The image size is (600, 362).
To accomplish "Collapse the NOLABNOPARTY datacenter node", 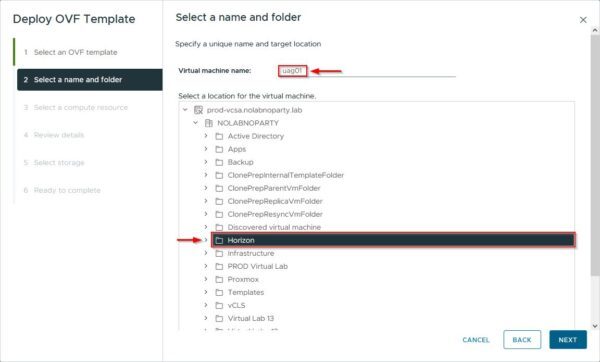I will tap(196, 123).
